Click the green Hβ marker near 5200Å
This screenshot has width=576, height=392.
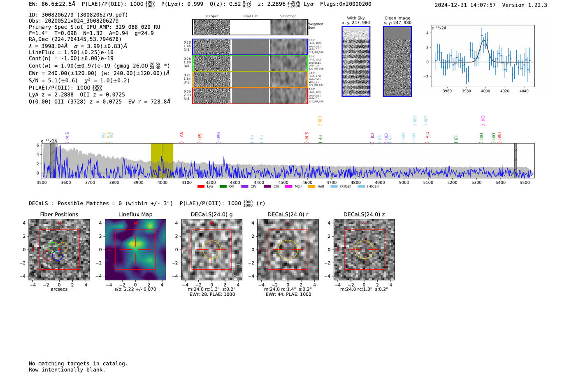click(455, 139)
